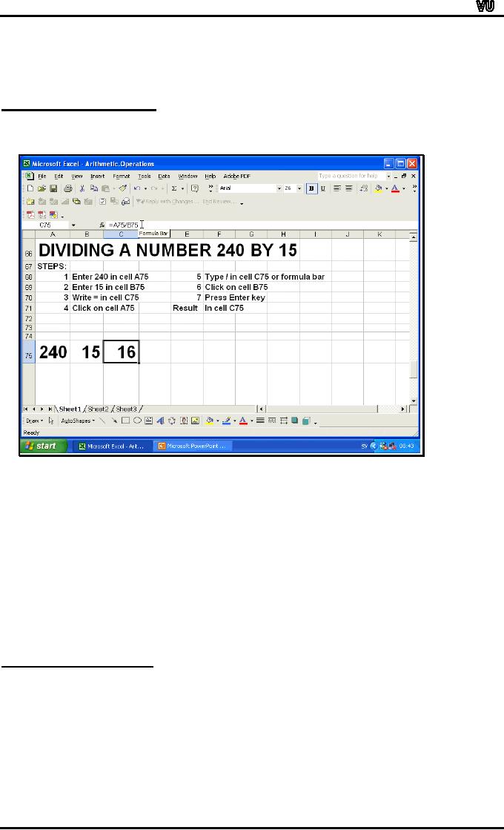The width and height of the screenshot is (504, 830).
Task: Open the Font name dropdown (Arial)
Action: (279, 188)
